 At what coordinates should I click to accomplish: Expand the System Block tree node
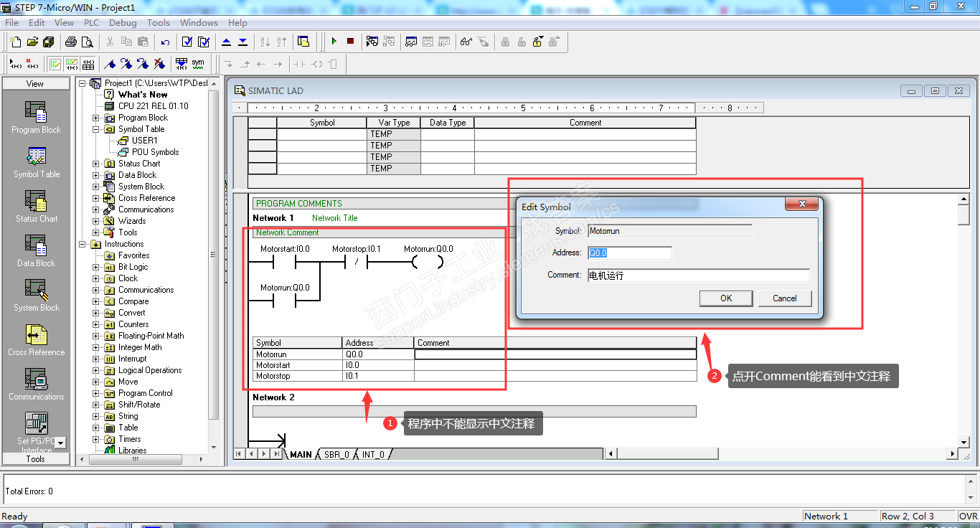(95, 187)
